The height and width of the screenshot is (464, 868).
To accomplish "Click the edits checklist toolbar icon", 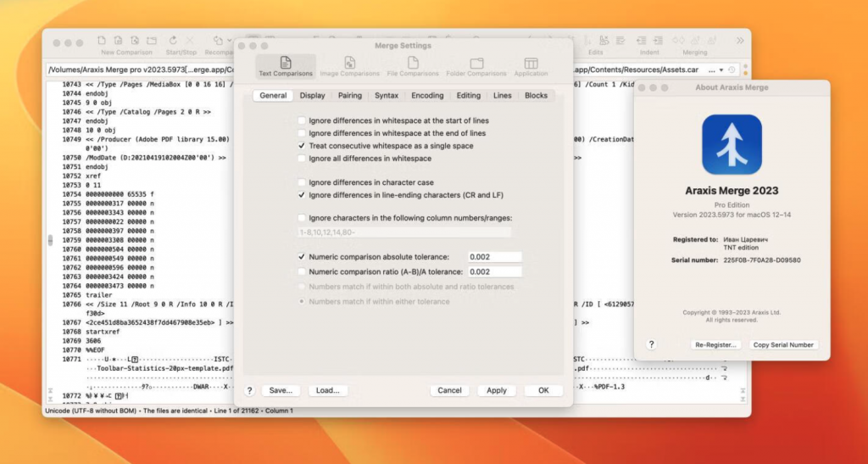I will (x=620, y=41).
